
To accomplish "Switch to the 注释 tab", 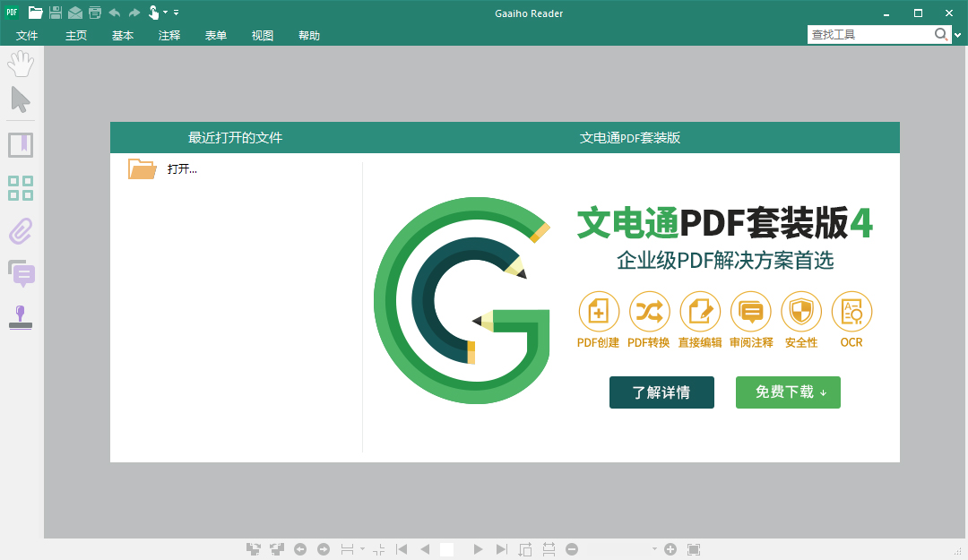I will point(169,35).
